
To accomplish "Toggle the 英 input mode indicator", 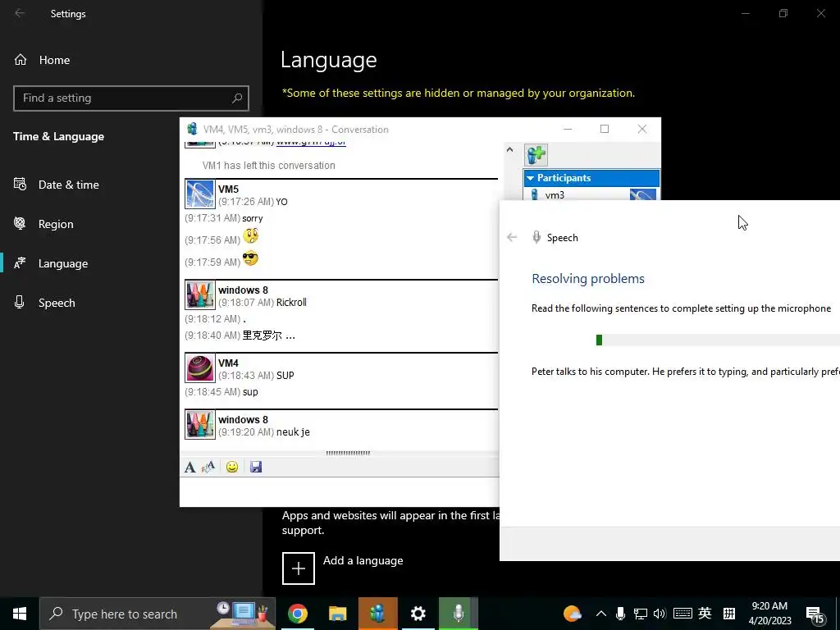I will (705, 614).
